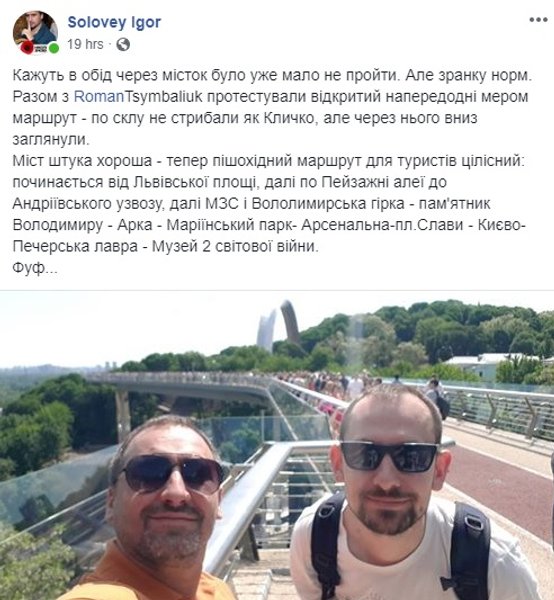Click the red poppy badge on avatar
554x600 pixels.
tap(27, 48)
